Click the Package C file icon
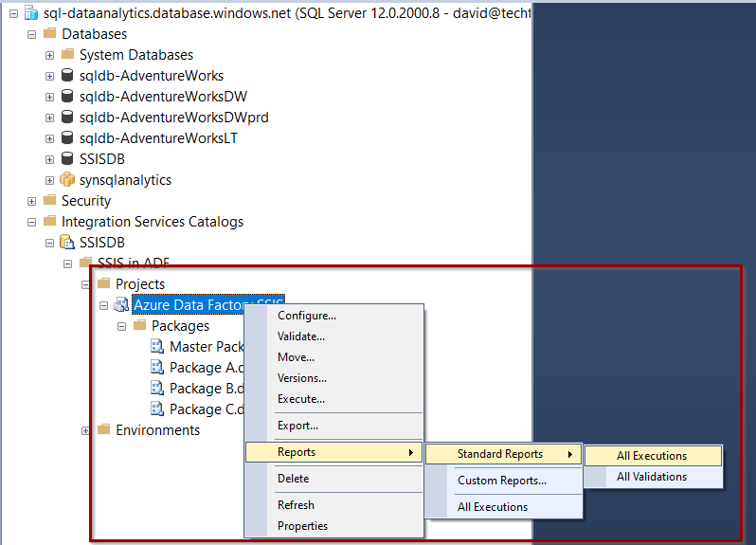756x545 pixels. (x=157, y=409)
